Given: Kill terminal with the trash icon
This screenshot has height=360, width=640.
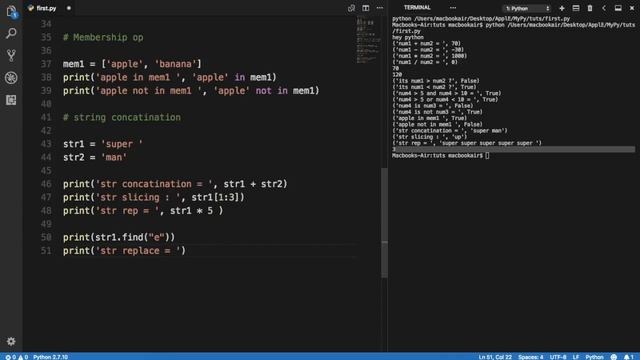Looking at the screenshot, I should click(590, 8).
